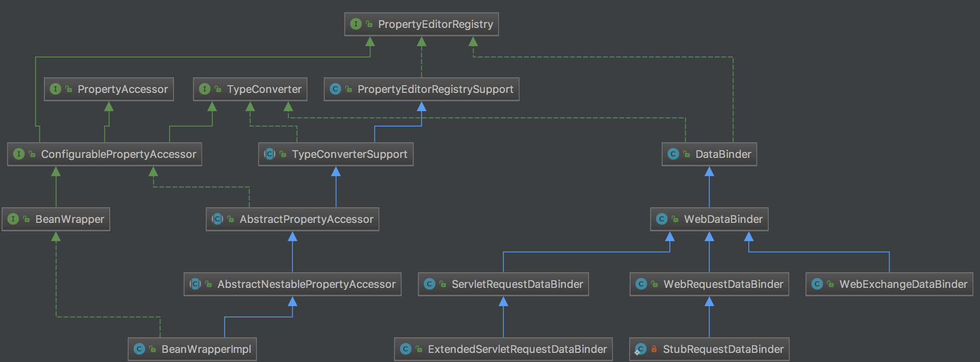Click the interface icon of PropertyAccessor

coord(55,89)
